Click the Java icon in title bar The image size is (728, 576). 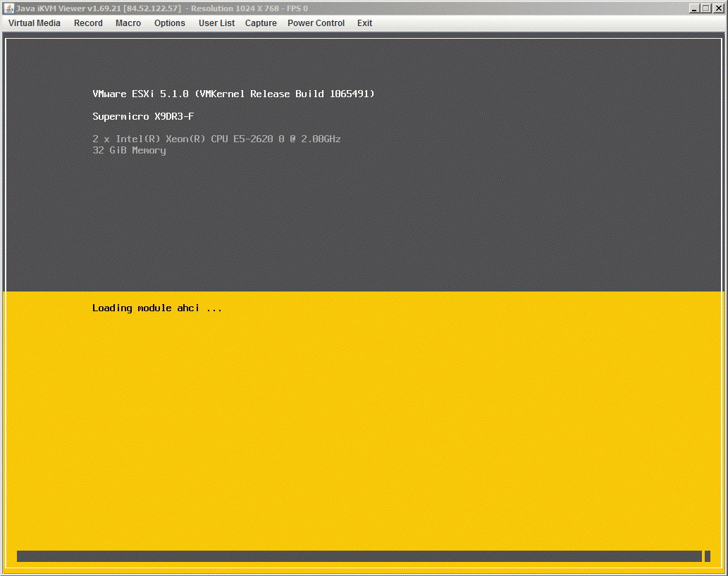(9, 8)
